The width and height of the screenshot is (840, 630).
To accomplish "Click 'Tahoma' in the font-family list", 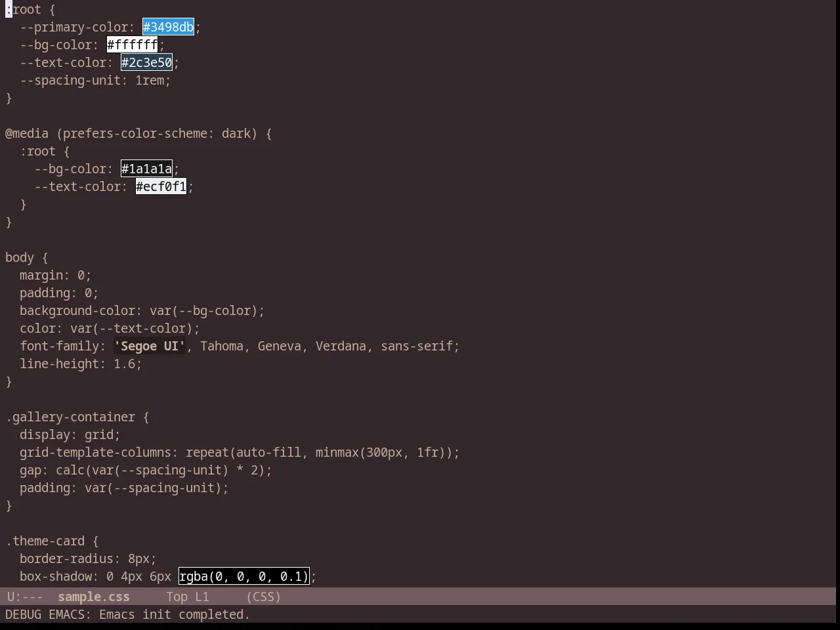I will 222,346.
